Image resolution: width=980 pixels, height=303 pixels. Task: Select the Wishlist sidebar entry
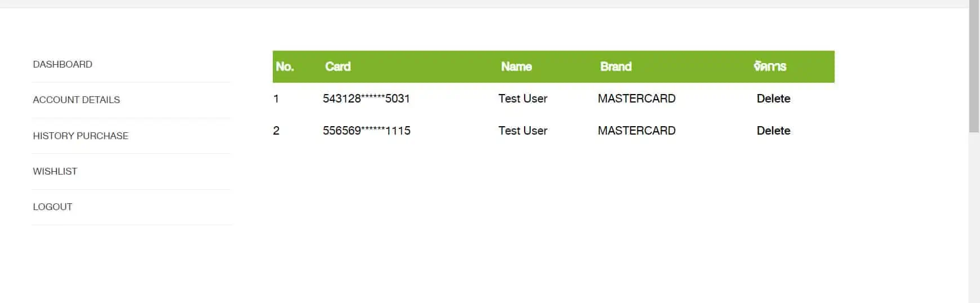[55, 171]
